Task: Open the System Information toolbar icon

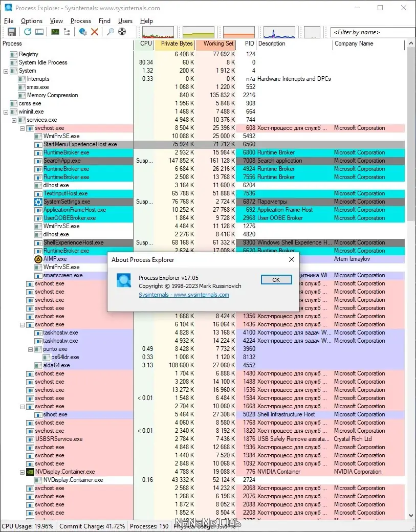Action: (55, 32)
